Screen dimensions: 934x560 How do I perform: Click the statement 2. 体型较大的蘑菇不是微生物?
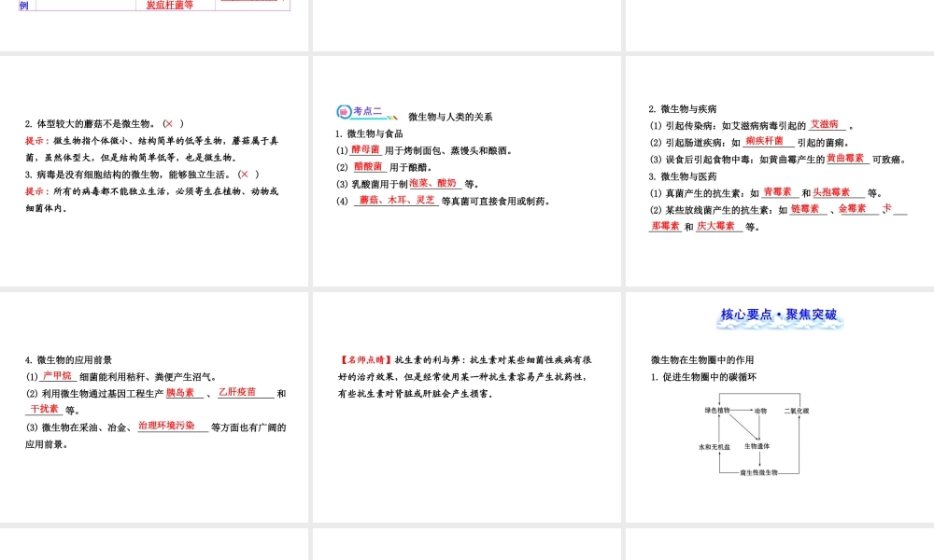pyautogui.click(x=91, y=124)
